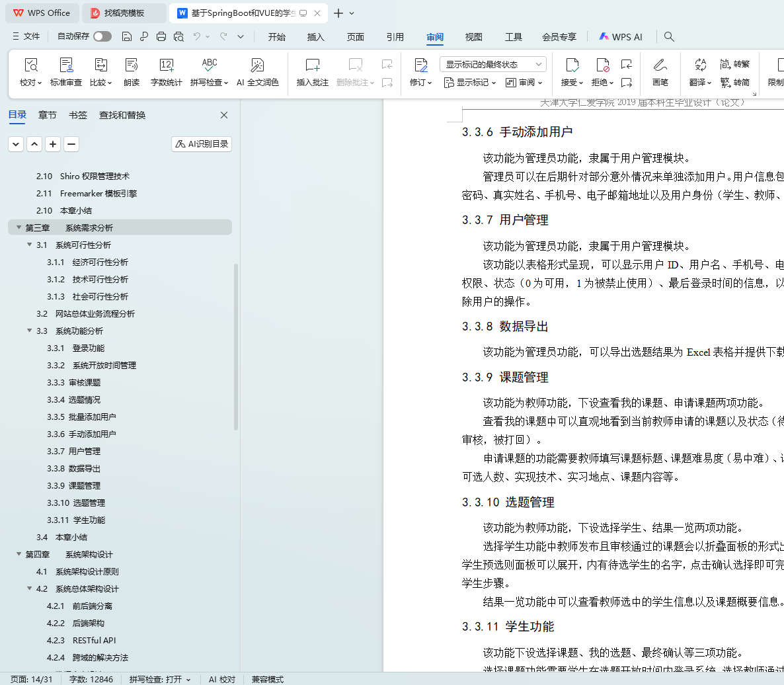Collapse the 4.2 系统总体架构设计 node
Screen dimensions: 784x685
tap(30, 588)
